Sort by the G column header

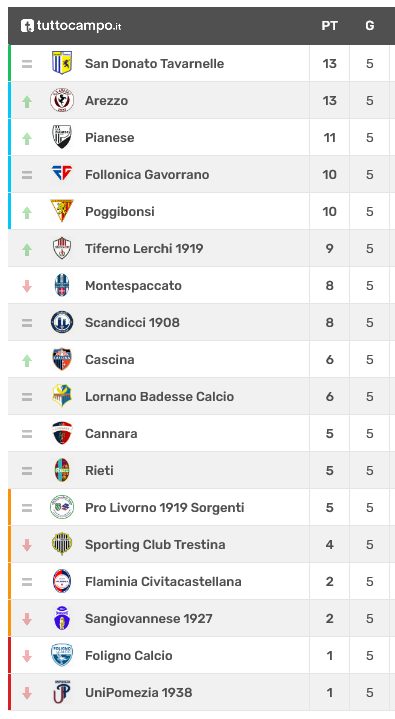370,26
